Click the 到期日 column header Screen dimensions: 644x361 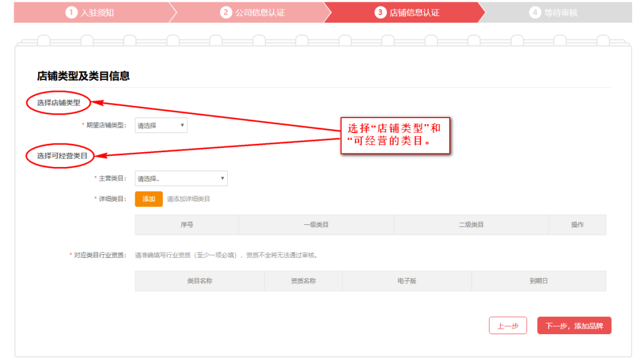(x=538, y=281)
